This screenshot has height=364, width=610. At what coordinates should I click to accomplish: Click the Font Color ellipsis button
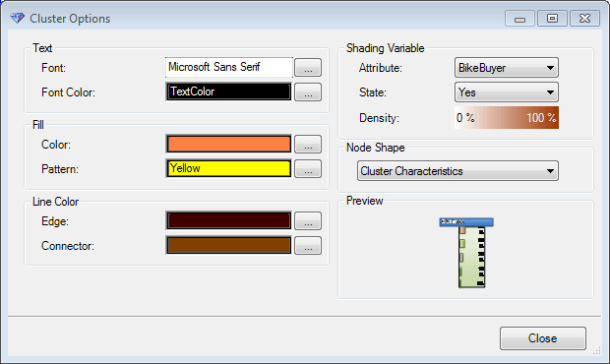pyautogui.click(x=308, y=92)
